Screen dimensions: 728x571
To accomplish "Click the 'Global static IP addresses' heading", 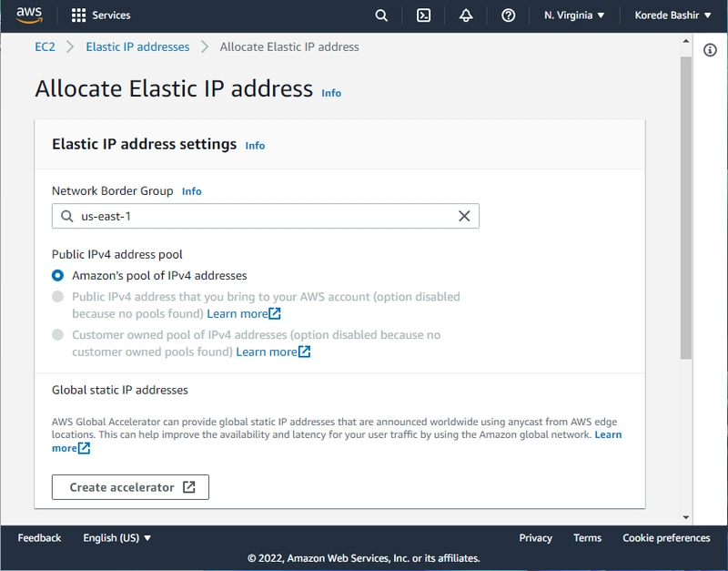I will [x=120, y=390].
